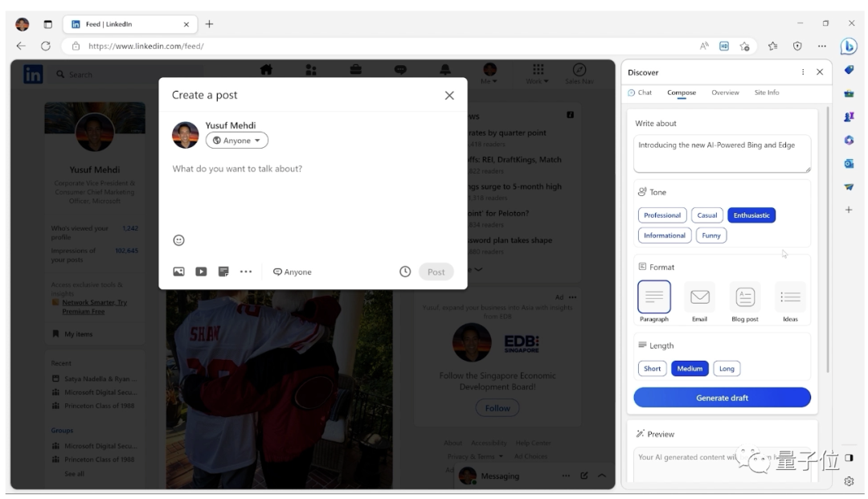This screenshot has height=499, width=868.
Task: Add a video to the post
Action: [201, 272]
